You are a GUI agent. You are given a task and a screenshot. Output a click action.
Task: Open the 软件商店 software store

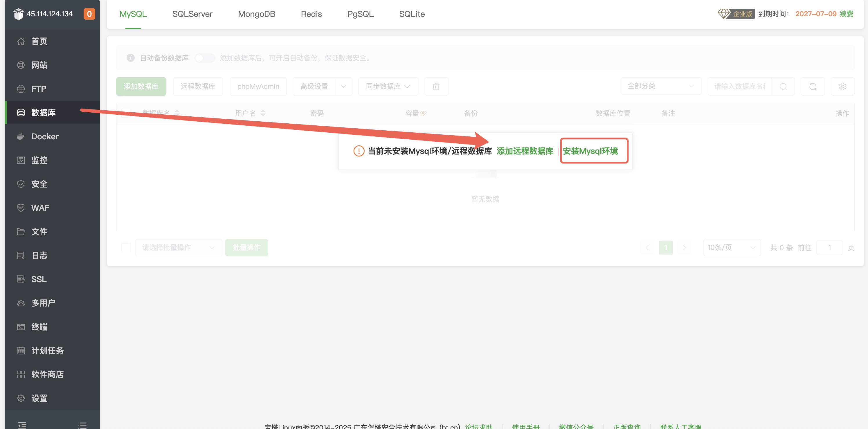pos(48,374)
